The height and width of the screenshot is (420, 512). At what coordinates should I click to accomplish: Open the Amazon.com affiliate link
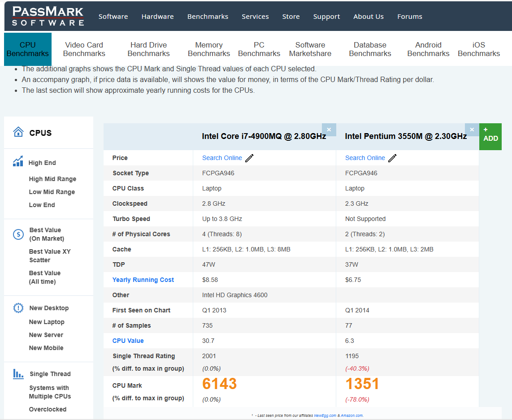pos(351,416)
